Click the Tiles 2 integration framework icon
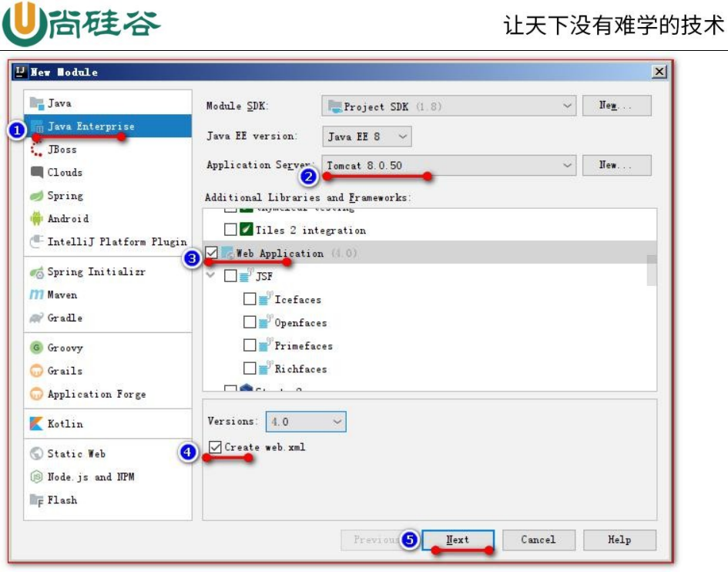Image resolution: width=728 pixels, height=572 pixels. 246,230
